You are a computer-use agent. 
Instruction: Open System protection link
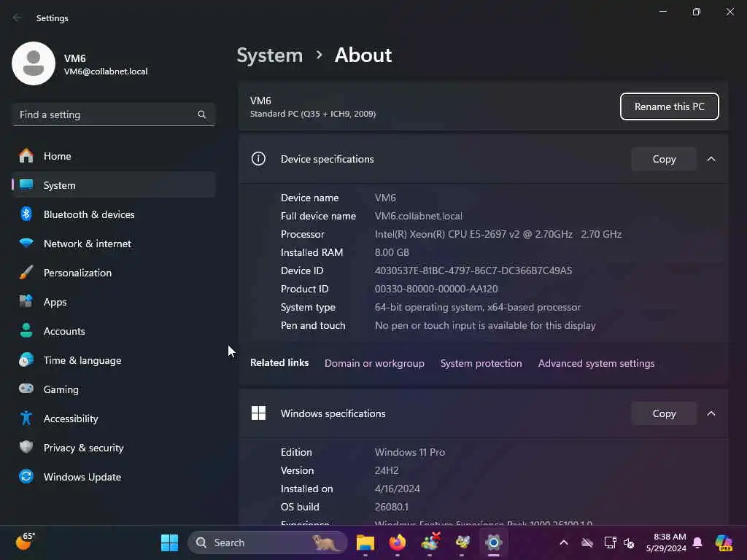[481, 363]
